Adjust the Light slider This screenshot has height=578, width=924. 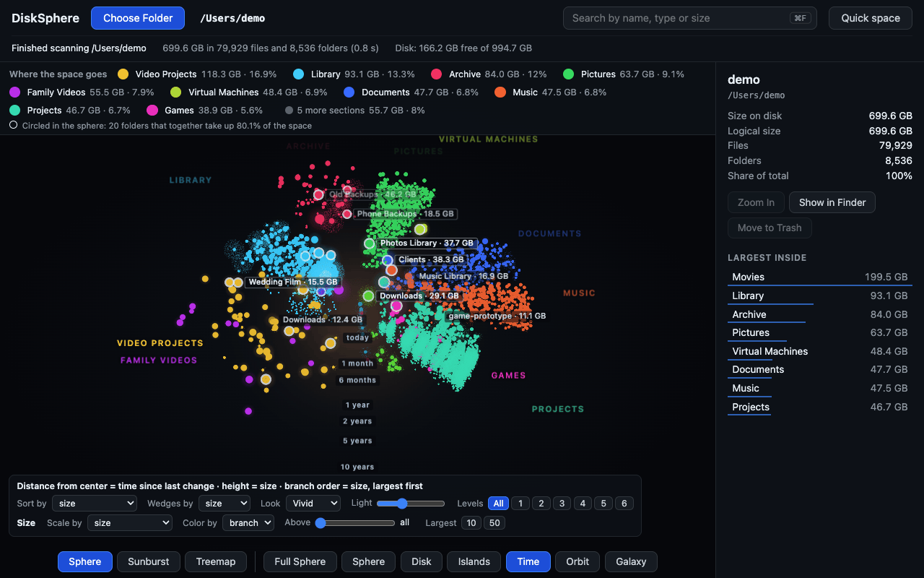[x=411, y=503]
